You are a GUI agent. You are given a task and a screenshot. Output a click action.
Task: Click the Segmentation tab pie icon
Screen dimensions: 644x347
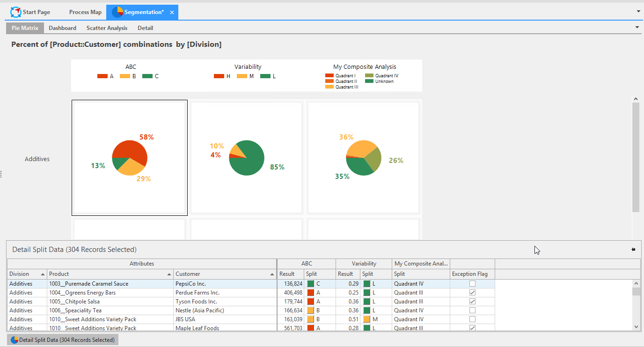(117, 12)
